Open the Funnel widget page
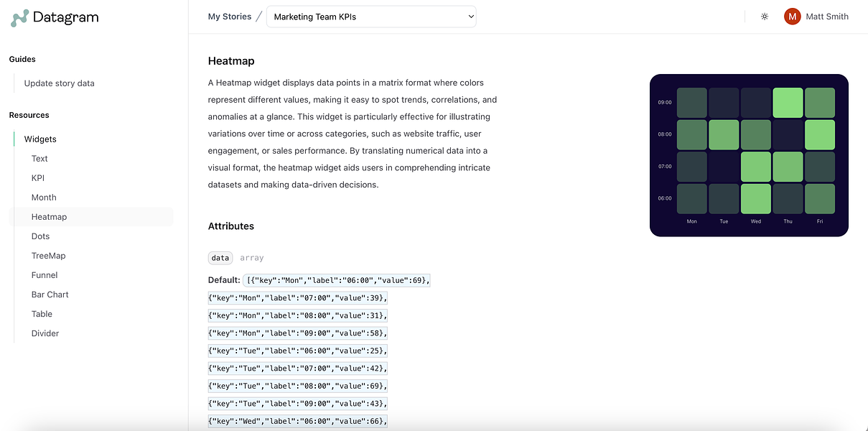This screenshot has width=868, height=431. coord(45,275)
